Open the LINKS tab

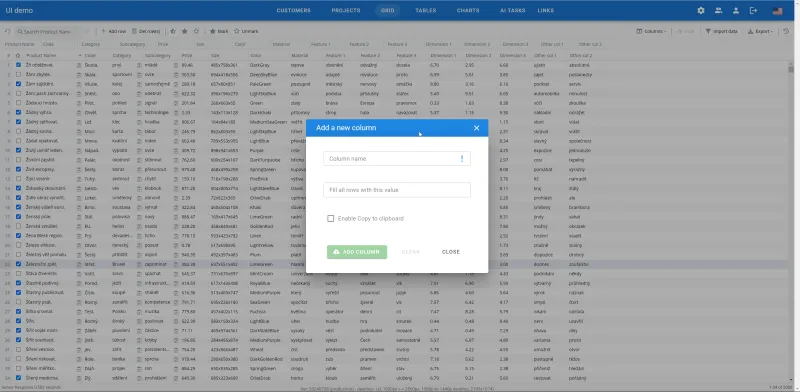click(x=545, y=10)
